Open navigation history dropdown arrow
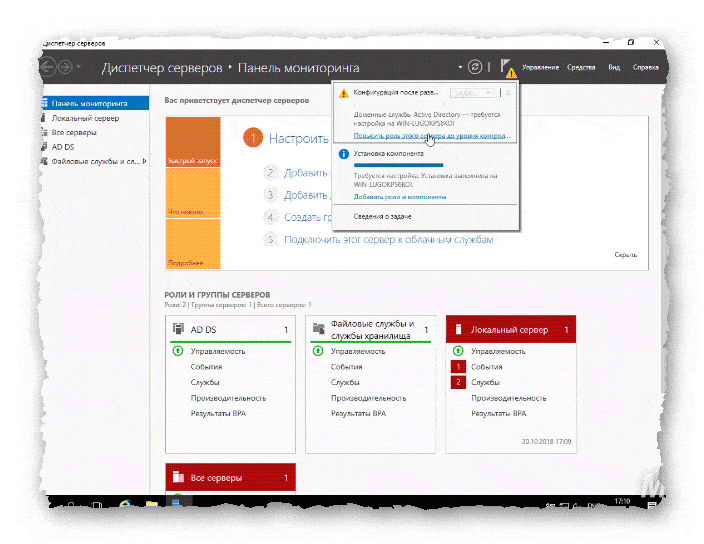 tap(79, 67)
